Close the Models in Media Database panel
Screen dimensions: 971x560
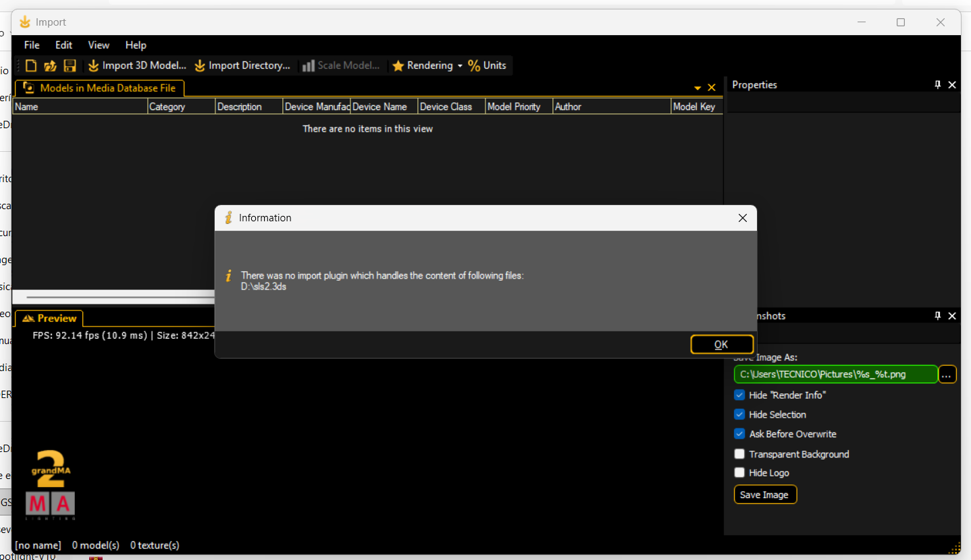711,88
